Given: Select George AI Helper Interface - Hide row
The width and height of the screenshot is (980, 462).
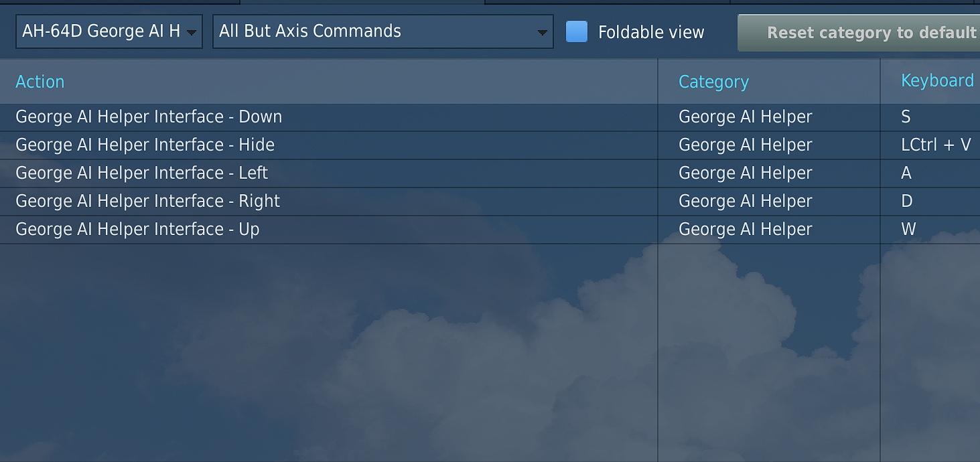Looking at the screenshot, I should click(490, 145).
